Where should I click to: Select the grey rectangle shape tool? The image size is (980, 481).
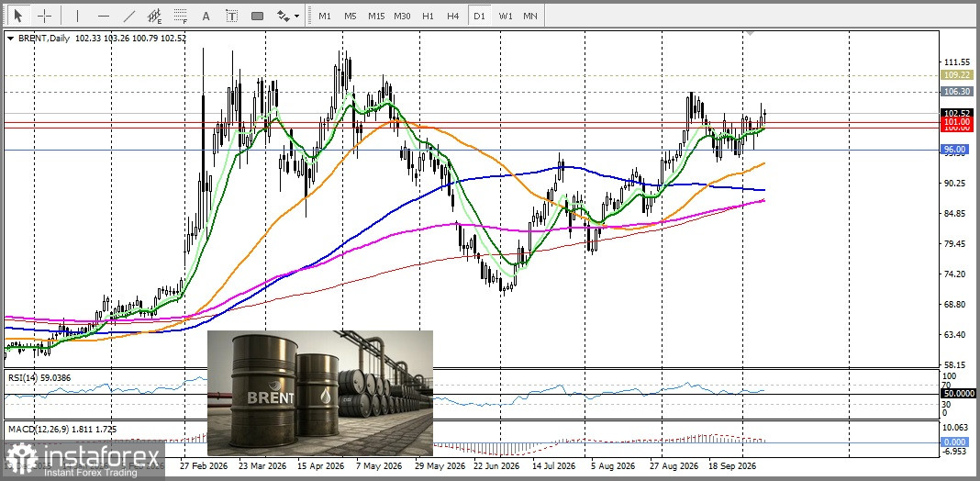(x=258, y=15)
